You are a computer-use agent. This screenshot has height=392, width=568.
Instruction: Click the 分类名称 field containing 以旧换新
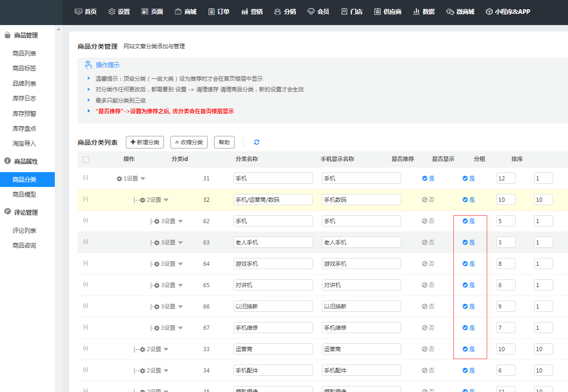[x=273, y=307]
